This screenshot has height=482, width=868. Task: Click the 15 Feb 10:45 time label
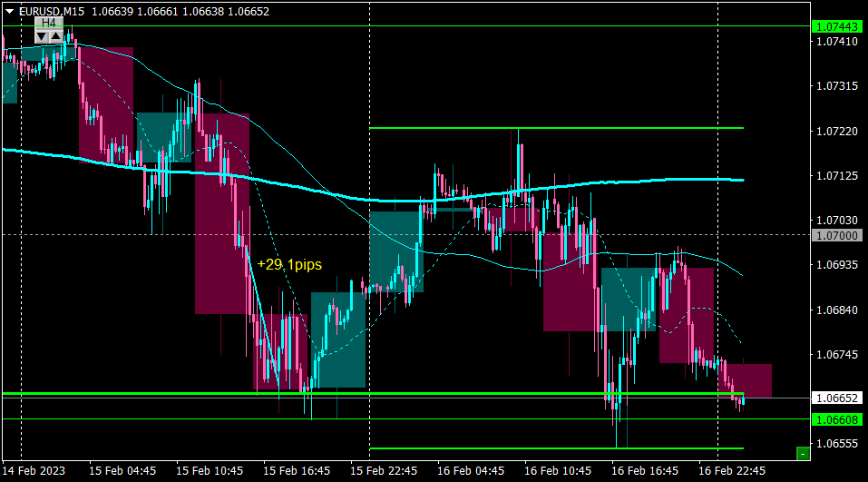(x=210, y=471)
